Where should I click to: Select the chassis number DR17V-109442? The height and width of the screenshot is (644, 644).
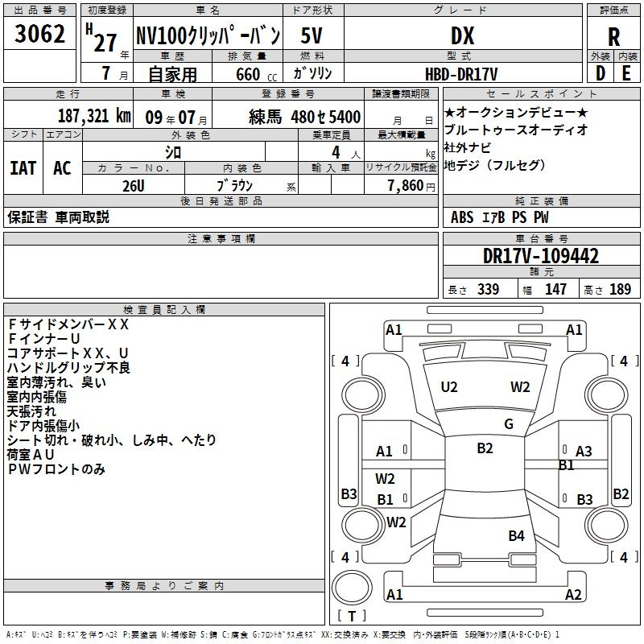click(541, 257)
